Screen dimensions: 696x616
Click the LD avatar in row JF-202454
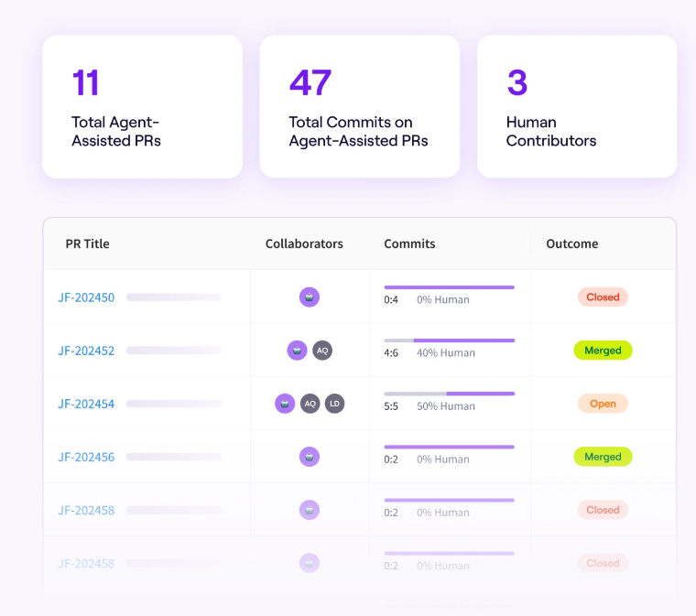[x=334, y=404]
